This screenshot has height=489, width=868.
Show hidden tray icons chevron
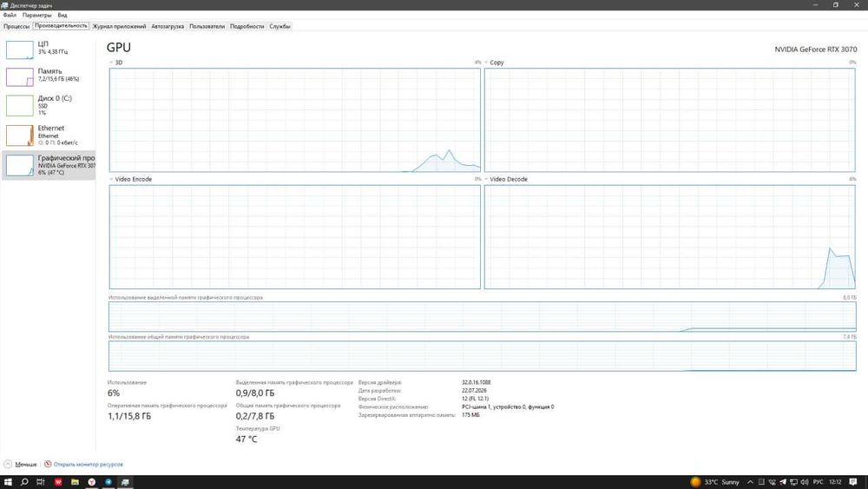(x=750, y=482)
